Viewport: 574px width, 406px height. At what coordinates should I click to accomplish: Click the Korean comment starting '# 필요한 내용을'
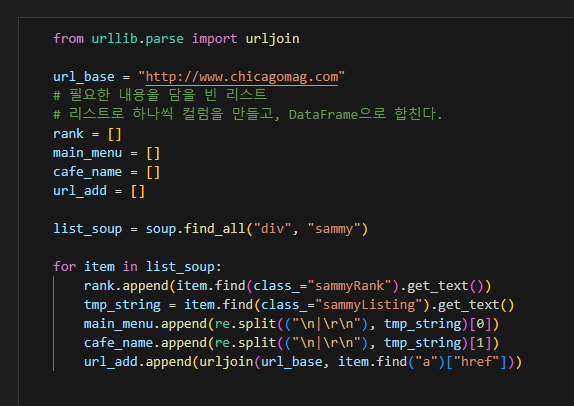pos(160,96)
